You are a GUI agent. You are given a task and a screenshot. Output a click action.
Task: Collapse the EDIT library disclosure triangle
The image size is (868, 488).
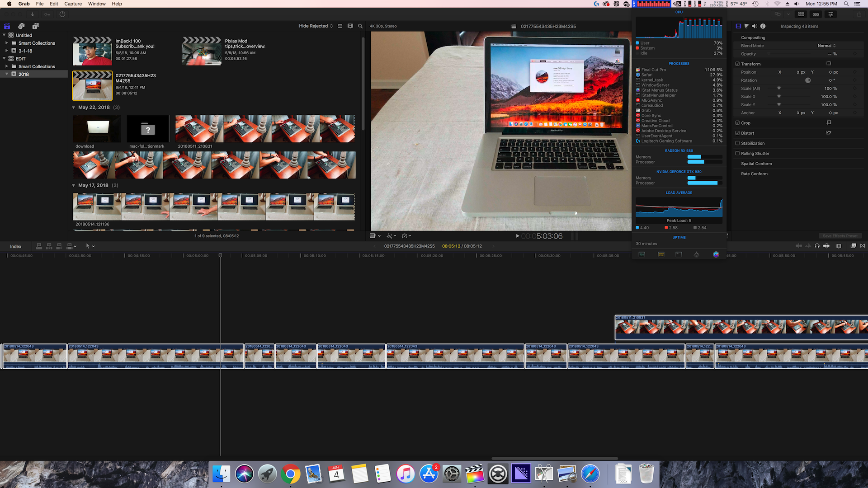pos(5,58)
